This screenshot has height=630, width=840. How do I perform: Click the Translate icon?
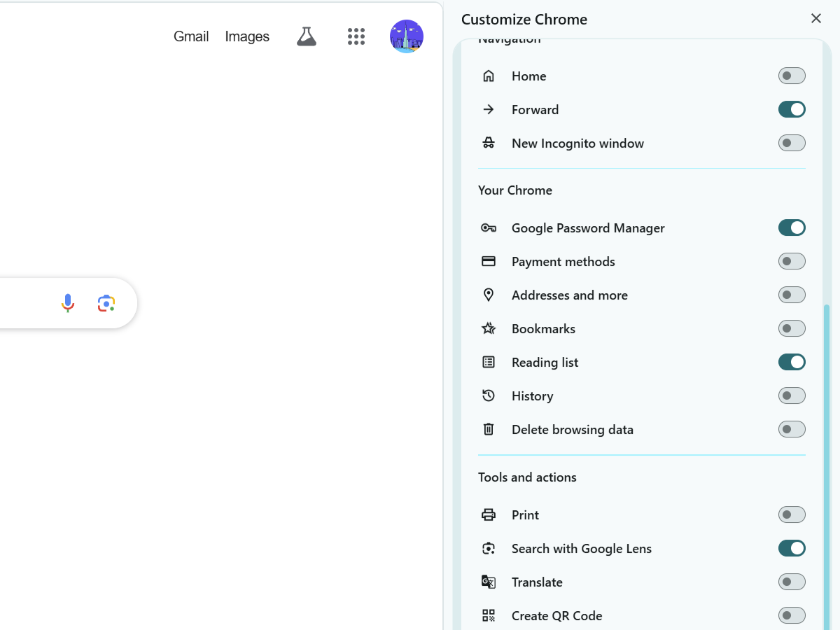pyautogui.click(x=489, y=582)
